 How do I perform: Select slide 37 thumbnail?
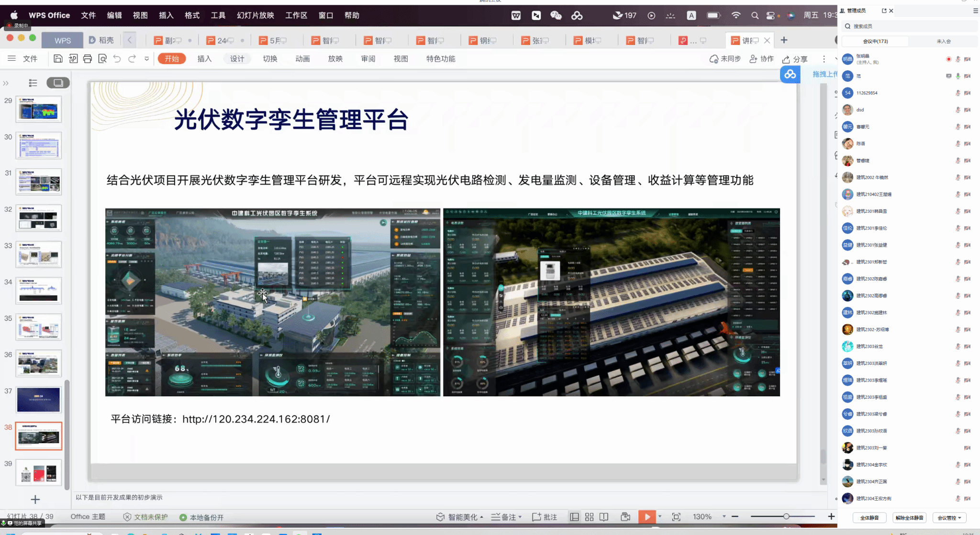(39, 400)
